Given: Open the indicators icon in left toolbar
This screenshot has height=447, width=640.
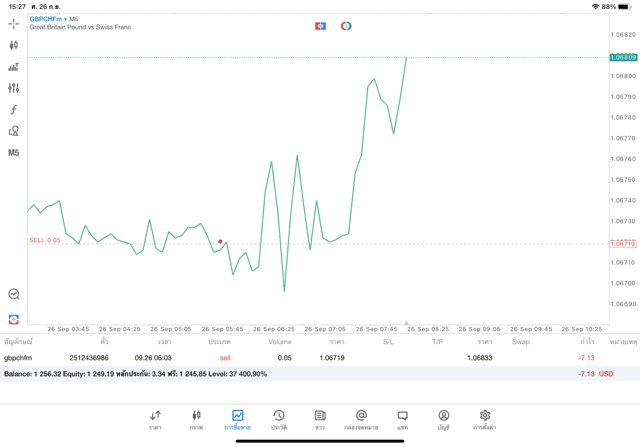Looking at the screenshot, I should 14,67.
